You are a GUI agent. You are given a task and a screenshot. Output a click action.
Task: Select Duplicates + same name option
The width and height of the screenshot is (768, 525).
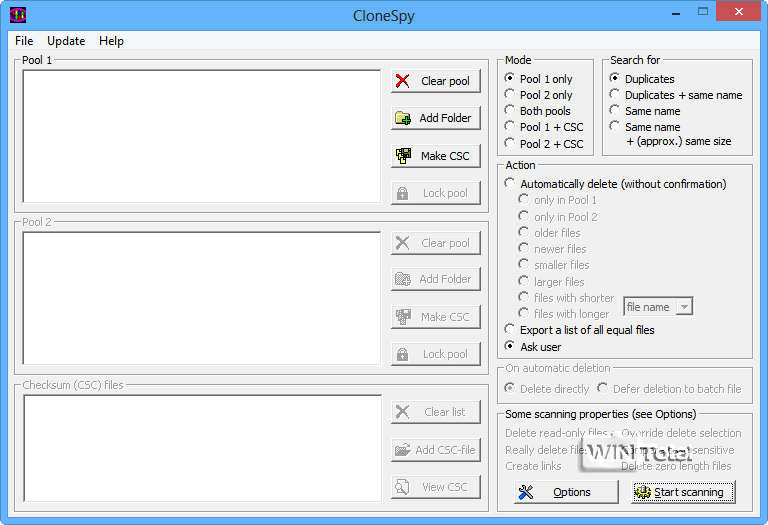tap(676, 95)
